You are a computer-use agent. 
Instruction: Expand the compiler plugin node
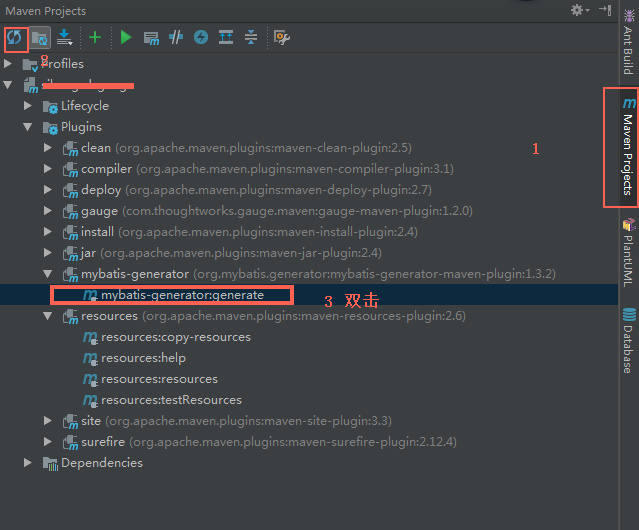[x=48, y=169]
